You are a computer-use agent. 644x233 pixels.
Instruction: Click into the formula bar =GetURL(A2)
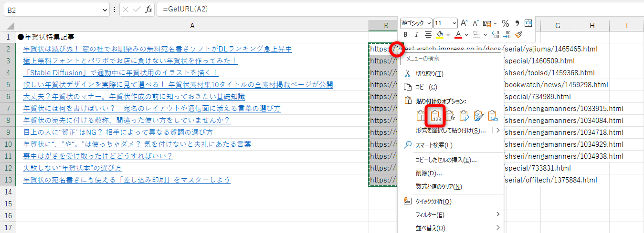[400, 9]
